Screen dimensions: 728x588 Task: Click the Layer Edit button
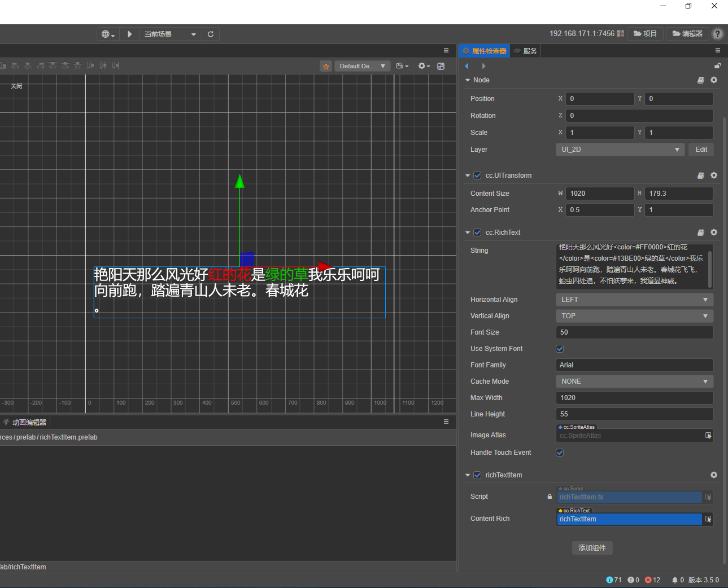pos(701,150)
